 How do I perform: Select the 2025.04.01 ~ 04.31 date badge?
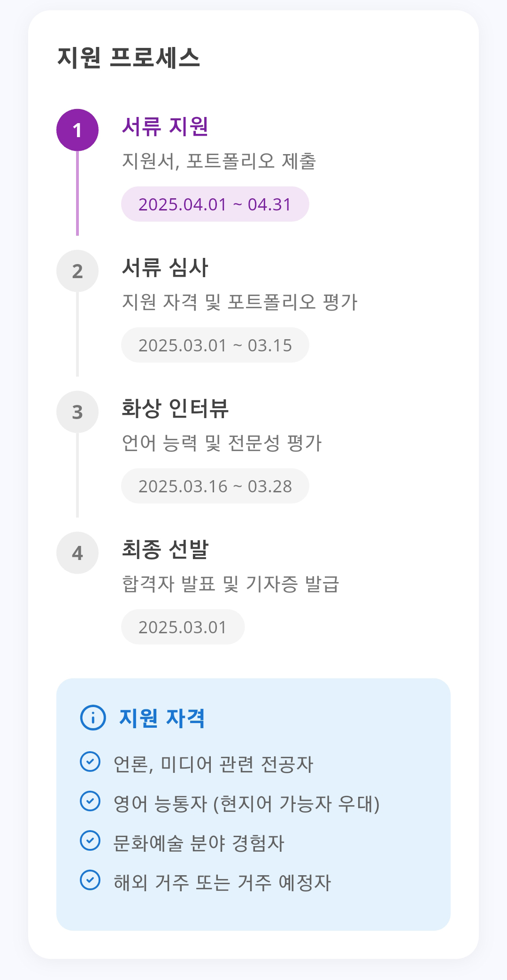pos(215,204)
